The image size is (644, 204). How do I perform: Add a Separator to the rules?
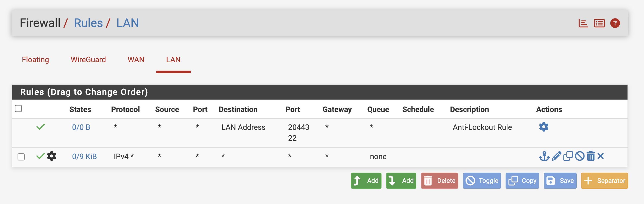pyautogui.click(x=604, y=181)
